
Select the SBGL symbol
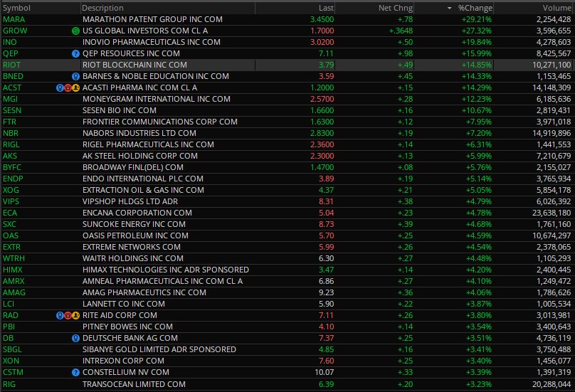coord(12,349)
